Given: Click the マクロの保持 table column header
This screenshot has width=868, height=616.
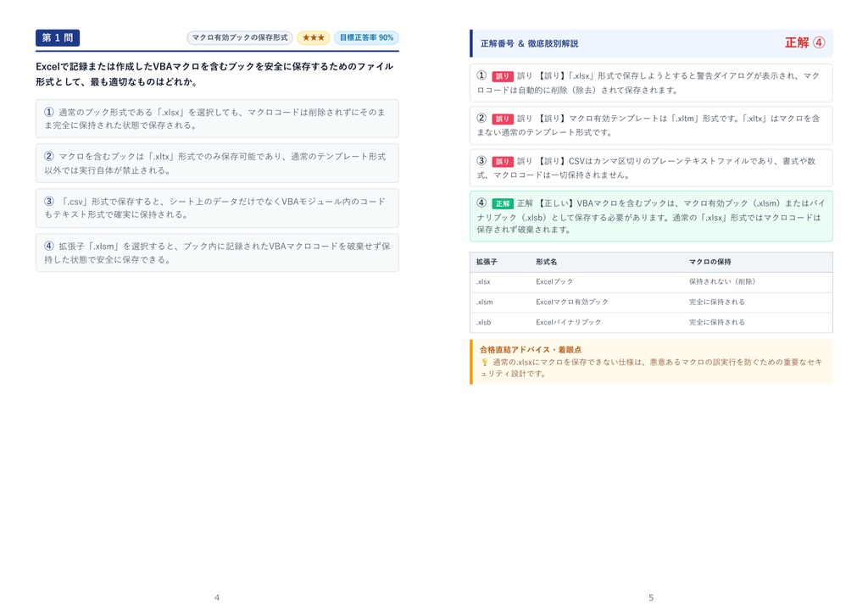Looking at the screenshot, I should pos(709,262).
